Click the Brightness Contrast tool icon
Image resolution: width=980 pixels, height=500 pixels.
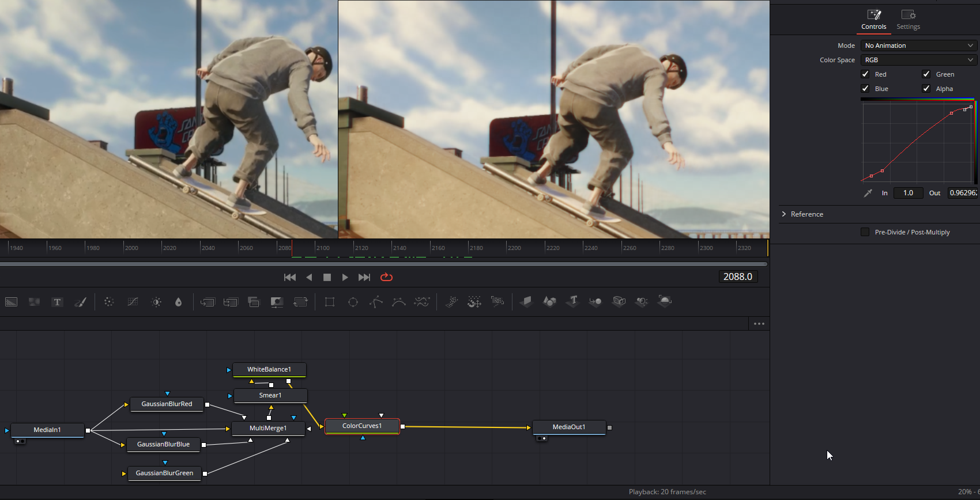[156, 302]
